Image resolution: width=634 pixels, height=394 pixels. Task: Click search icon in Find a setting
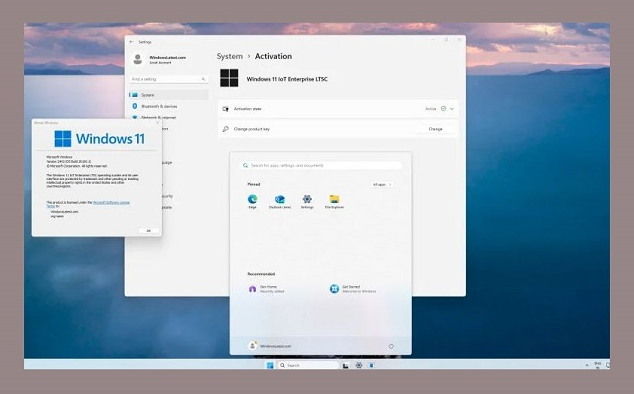tap(203, 79)
